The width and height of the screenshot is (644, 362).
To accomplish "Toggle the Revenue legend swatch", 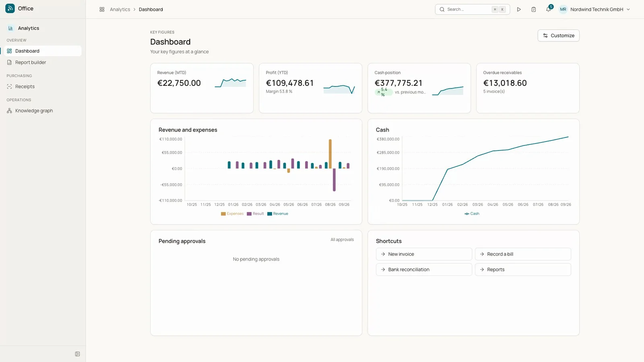I will click(x=270, y=214).
